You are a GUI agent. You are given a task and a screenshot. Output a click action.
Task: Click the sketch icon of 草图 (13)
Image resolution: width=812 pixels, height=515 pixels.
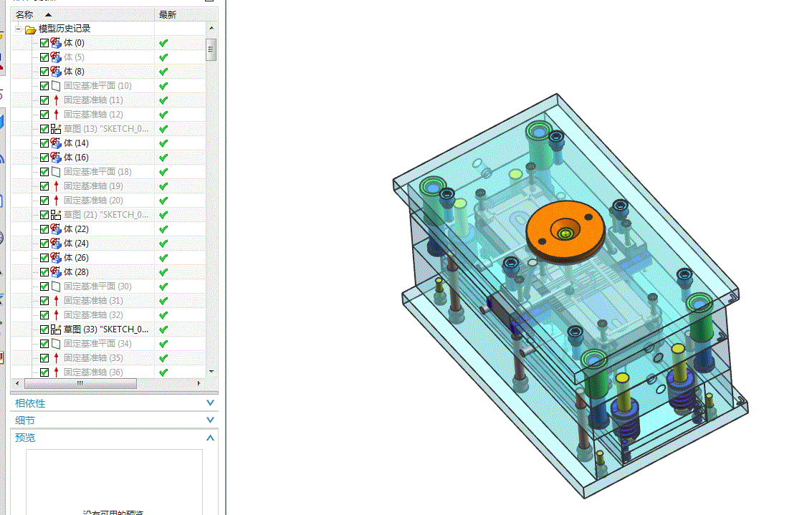56,129
